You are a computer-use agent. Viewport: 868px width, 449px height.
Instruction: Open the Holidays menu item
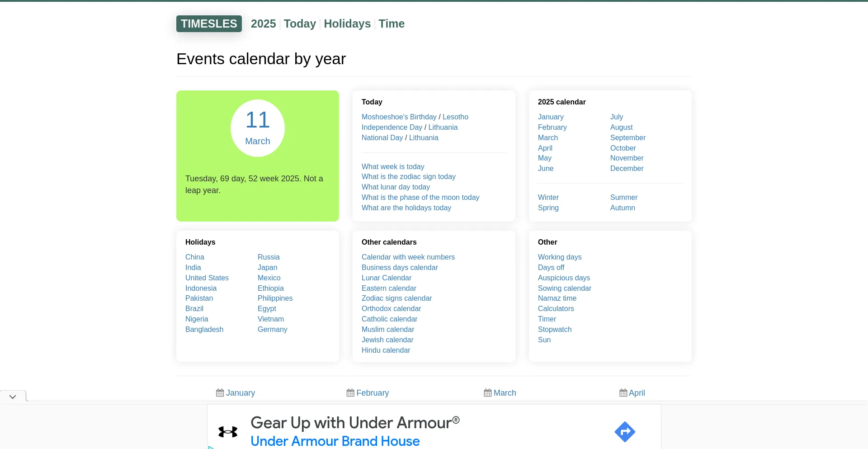pyautogui.click(x=347, y=24)
